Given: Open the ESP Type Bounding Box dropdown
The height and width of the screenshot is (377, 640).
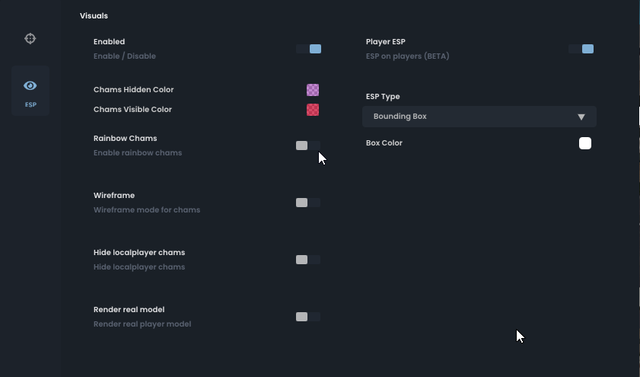Looking at the screenshot, I should (479, 117).
